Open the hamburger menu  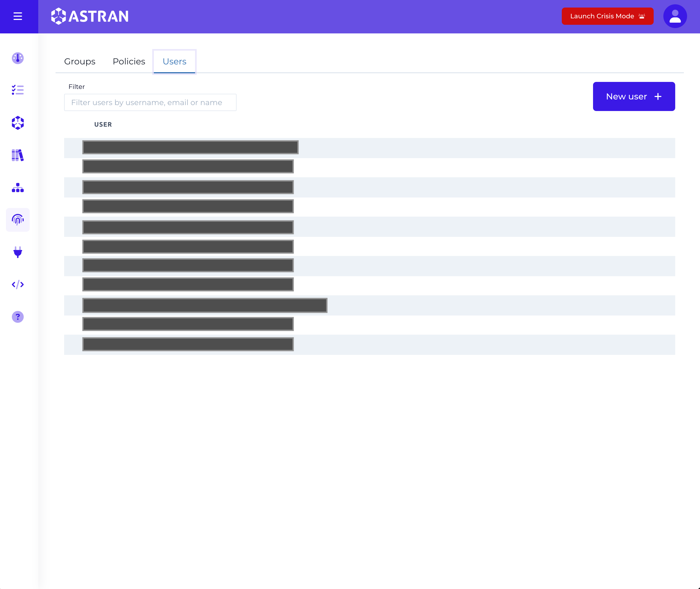coord(18,16)
